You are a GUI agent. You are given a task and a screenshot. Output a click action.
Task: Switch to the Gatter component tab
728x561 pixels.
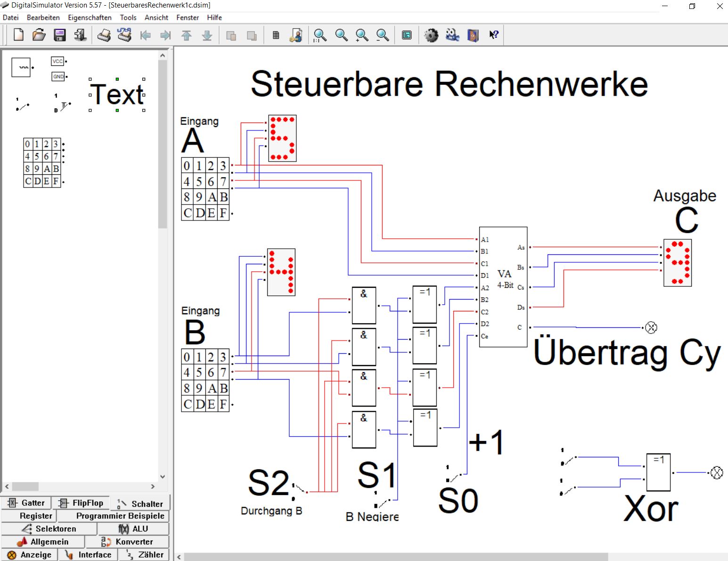(27, 503)
